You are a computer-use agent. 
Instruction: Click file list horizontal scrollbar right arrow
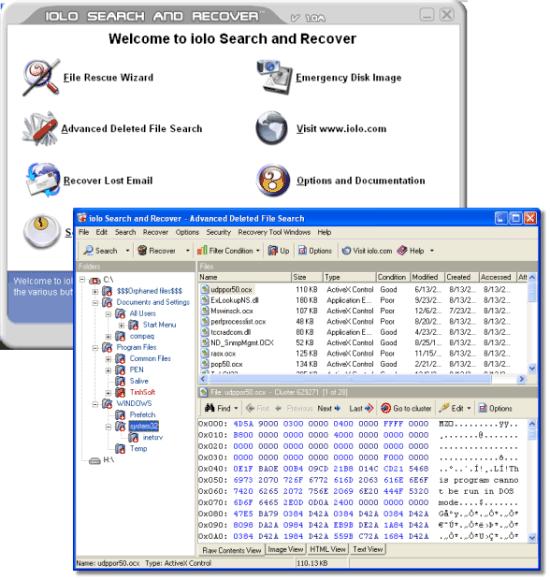pos(522,379)
